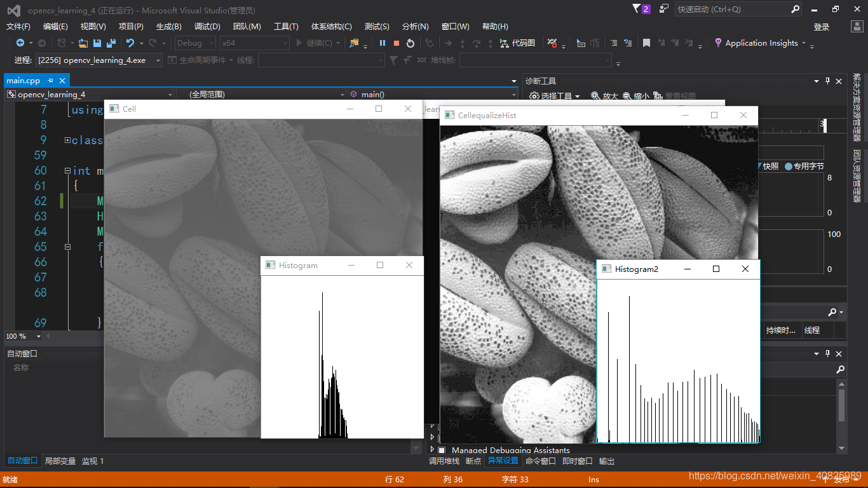868x488 pixels.
Task: Click the indent lines toolbar icon
Action: (x=614, y=43)
